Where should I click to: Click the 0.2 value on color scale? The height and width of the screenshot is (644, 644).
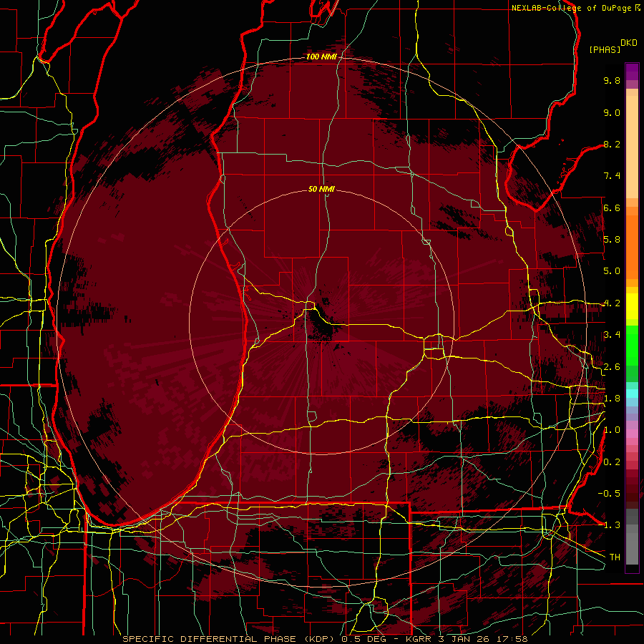click(612, 462)
